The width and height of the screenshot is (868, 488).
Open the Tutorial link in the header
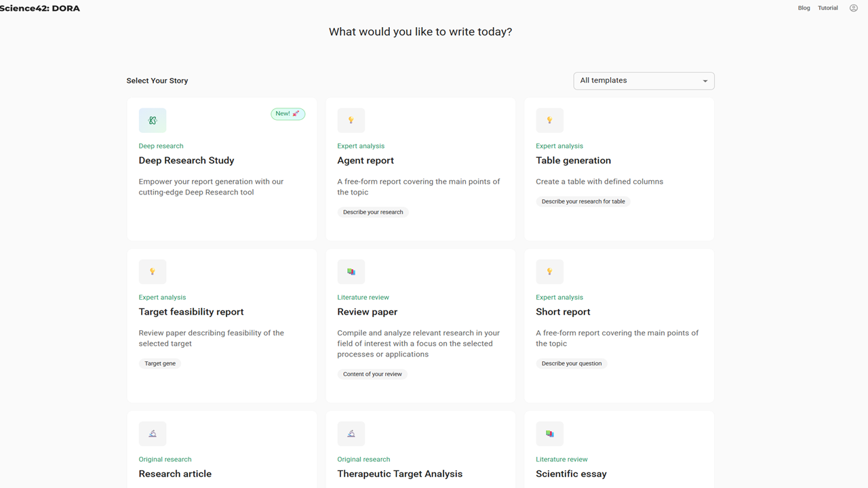(828, 8)
